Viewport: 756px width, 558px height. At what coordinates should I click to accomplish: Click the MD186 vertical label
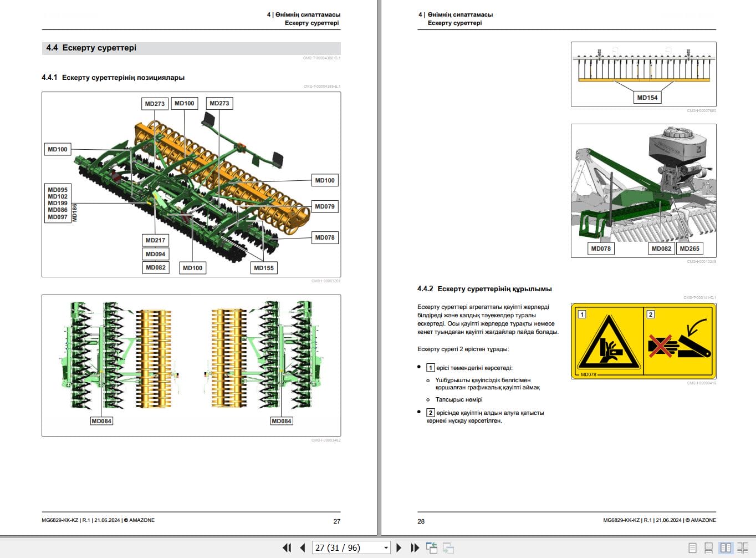(75, 213)
